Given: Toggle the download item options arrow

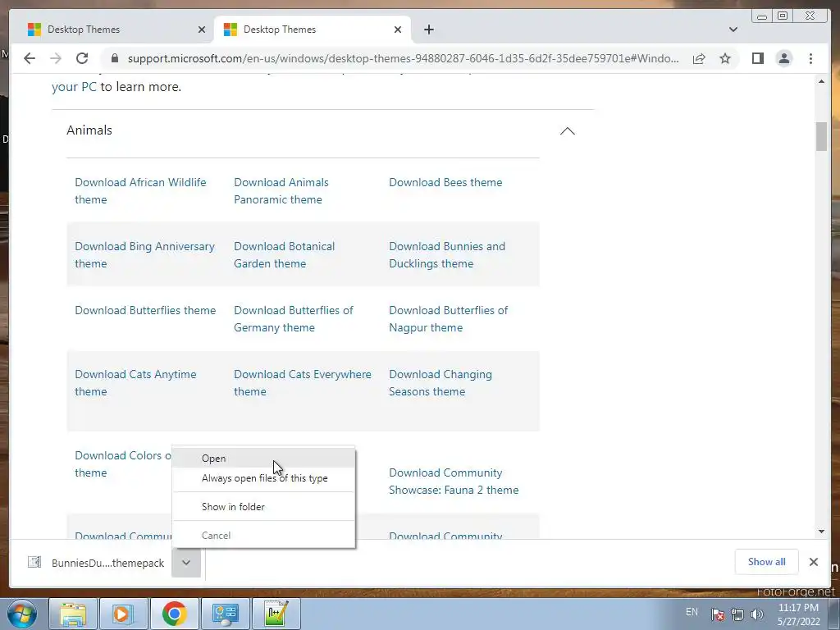Looking at the screenshot, I should coord(186,563).
